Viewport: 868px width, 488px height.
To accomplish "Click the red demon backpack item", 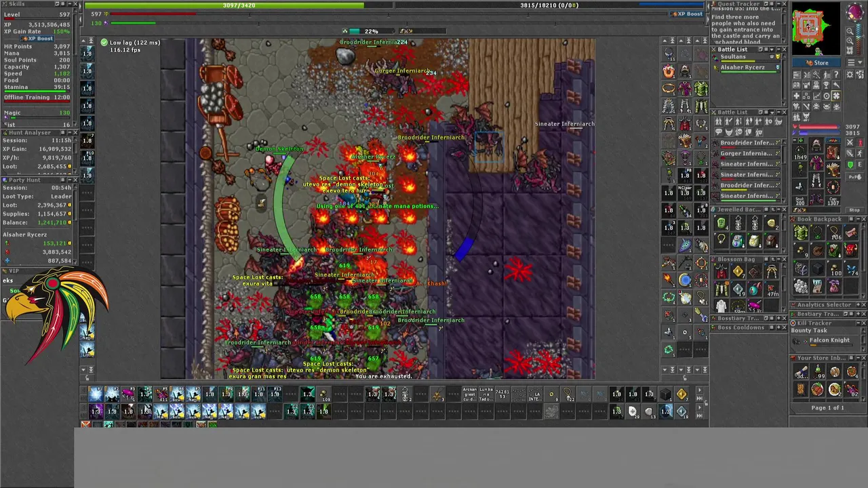I will tap(851, 250).
